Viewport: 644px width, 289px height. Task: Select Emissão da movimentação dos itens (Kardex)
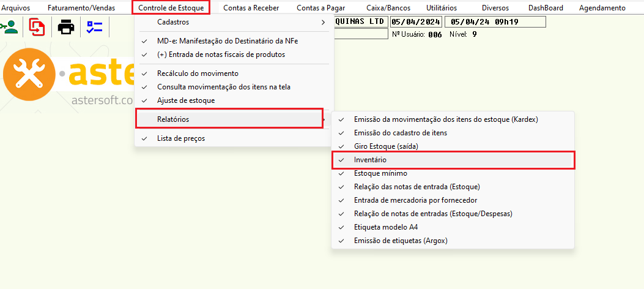click(453, 119)
